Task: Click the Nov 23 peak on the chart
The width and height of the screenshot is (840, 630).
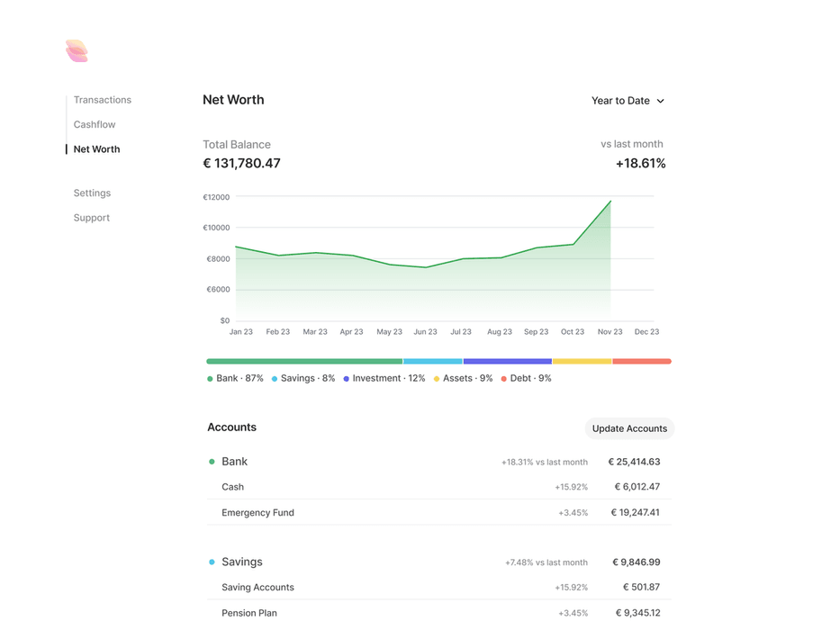Action: coord(610,202)
